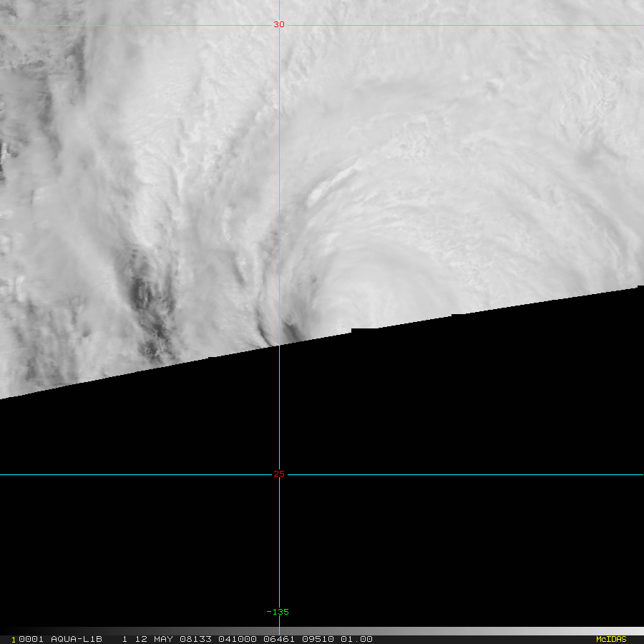The image size is (644, 644).
Task: Click the latitude label 25
Action: (x=279, y=474)
